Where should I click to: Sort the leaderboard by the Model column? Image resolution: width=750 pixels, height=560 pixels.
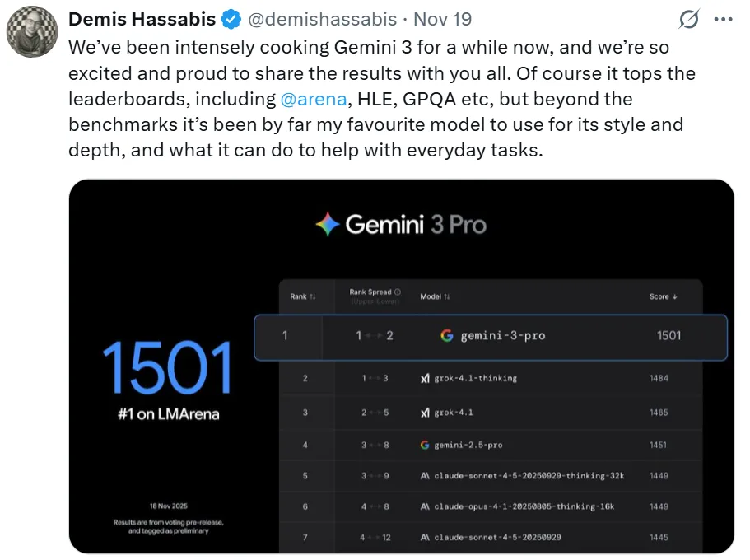pyautogui.click(x=435, y=296)
